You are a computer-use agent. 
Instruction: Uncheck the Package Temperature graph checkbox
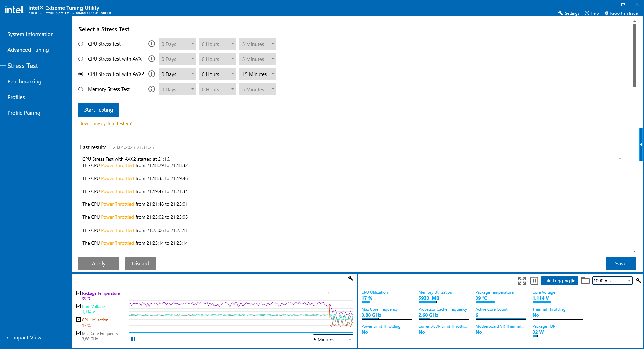click(x=78, y=293)
